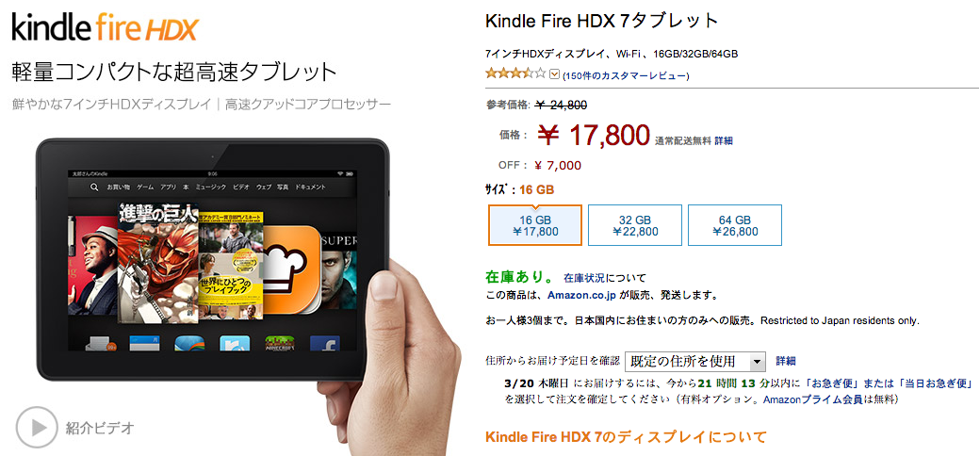980x456 pixels.
Task: Play the 紹介ビデオ intro video button
Action: point(37,428)
